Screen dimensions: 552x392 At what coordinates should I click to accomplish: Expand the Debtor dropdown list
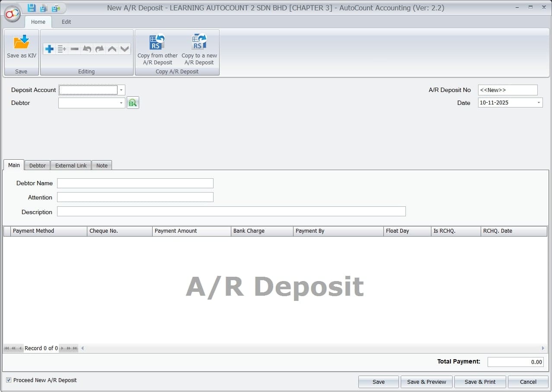pyautogui.click(x=121, y=103)
